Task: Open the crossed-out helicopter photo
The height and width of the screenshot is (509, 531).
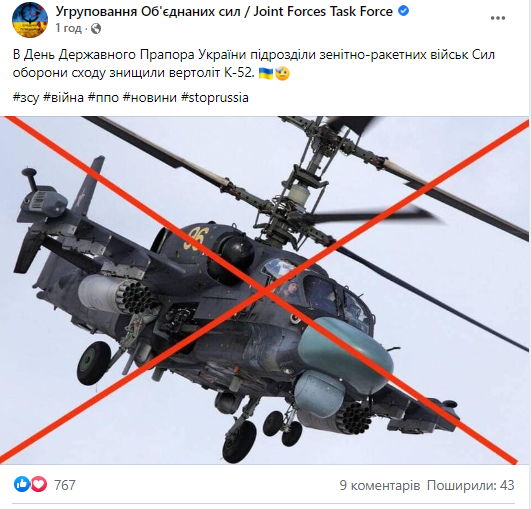Action: pyautogui.click(x=264, y=290)
